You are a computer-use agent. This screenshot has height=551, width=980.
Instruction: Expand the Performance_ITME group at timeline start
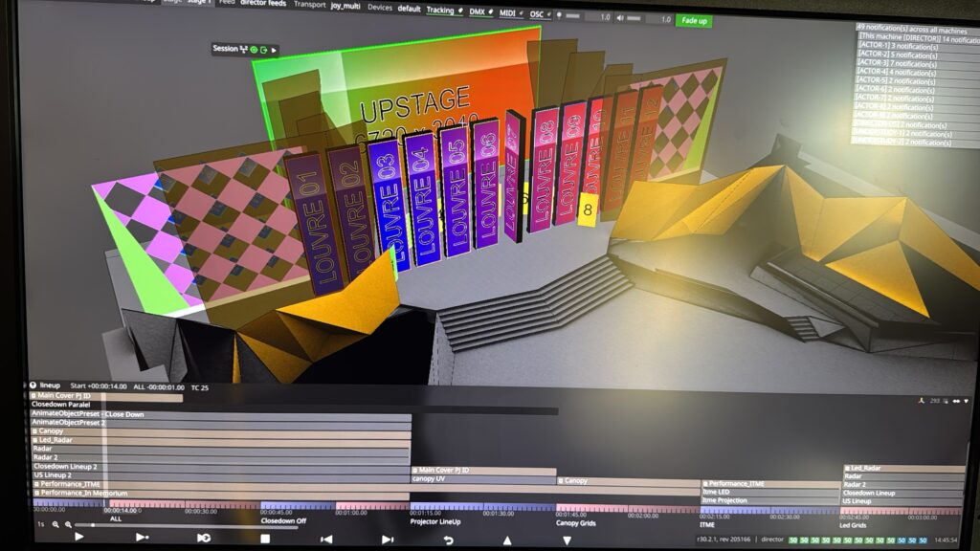(36, 484)
